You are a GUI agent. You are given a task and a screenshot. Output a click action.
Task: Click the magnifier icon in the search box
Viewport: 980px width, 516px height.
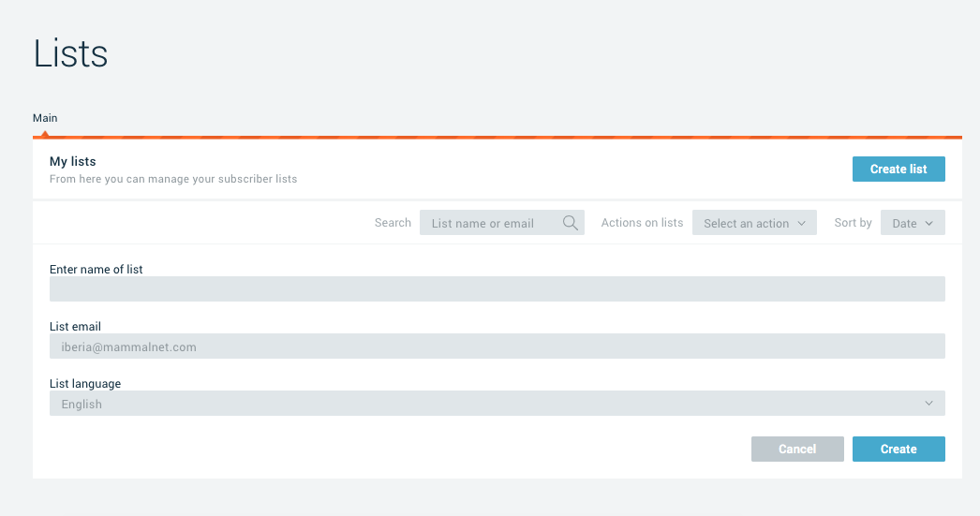pos(570,223)
